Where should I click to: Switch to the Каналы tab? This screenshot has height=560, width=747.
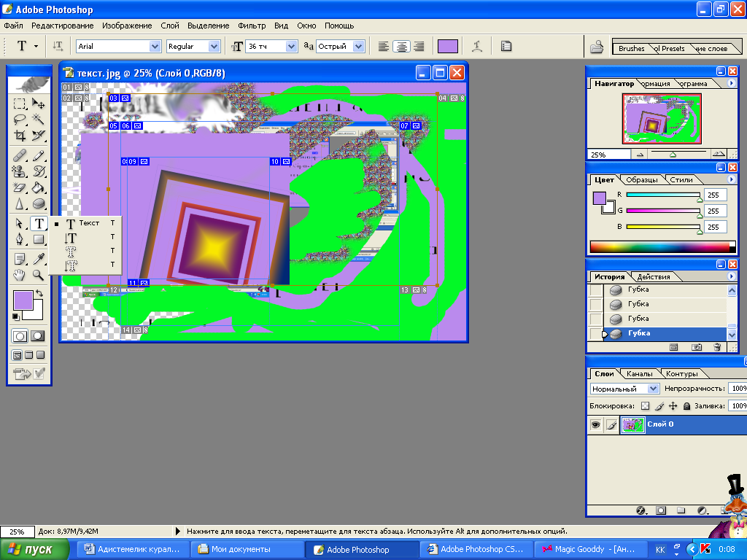pos(639,374)
